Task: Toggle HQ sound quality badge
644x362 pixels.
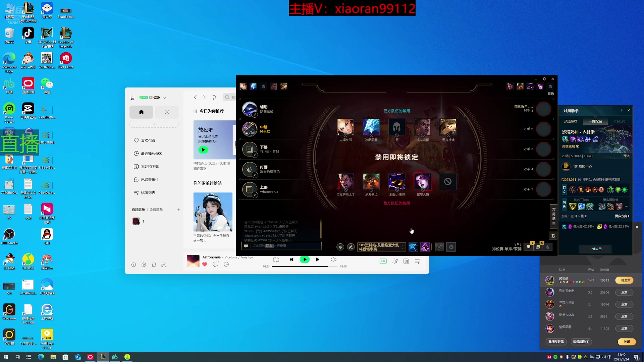Action: [383, 261]
